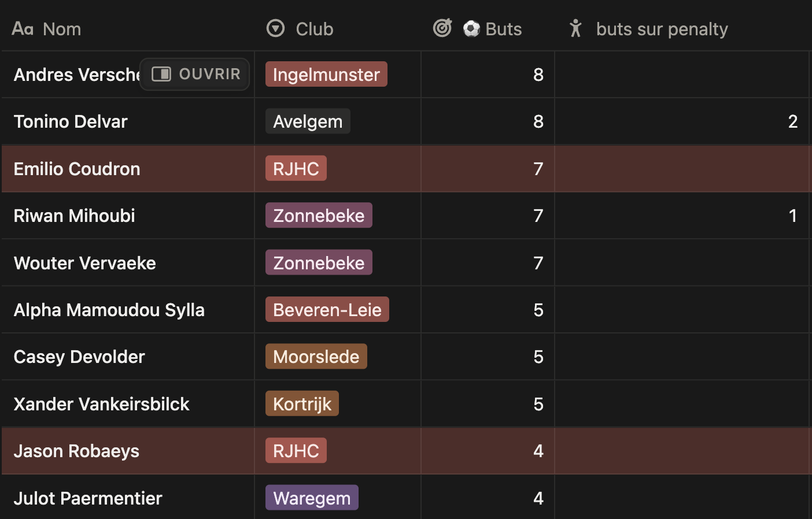Open the buts sur penalty column menu
The image size is (812, 519).
662,29
